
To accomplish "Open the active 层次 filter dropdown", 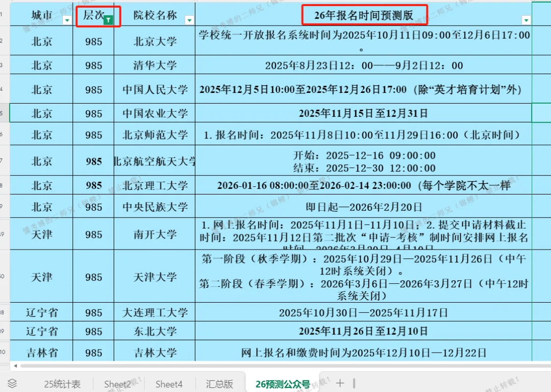I will (x=108, y=20).
